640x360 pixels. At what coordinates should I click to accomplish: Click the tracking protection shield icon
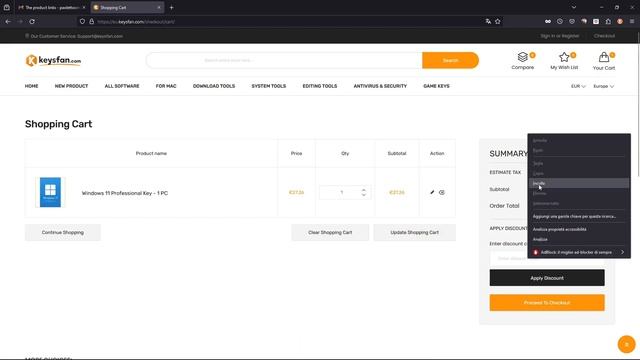[x=82, y=21]
